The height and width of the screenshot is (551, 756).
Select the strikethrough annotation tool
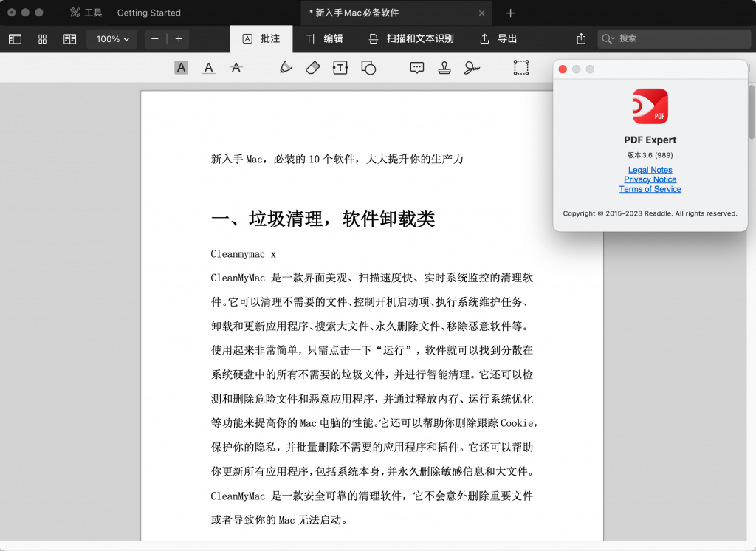[x=235, y=67]
